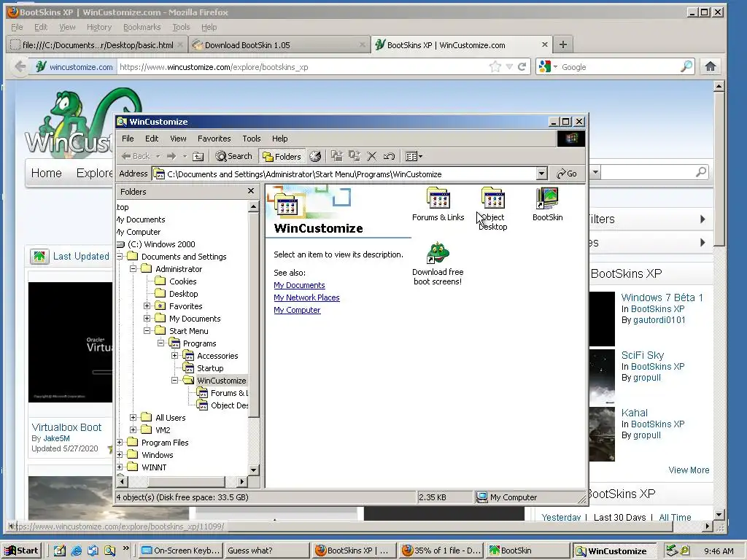This screenshot has height=560, width=747.
Task: Close the Folders pane
Action: [251, 191]
